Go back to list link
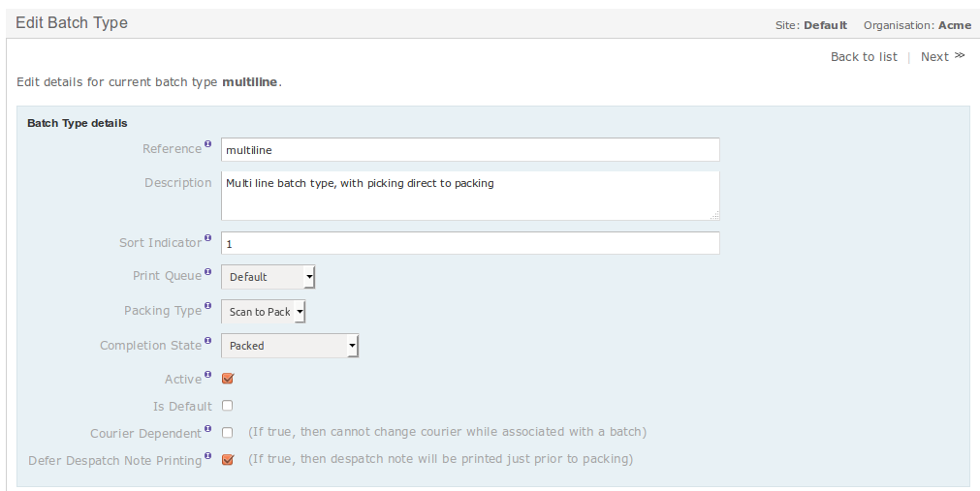980x491 pixels. (x=864, y=57)
